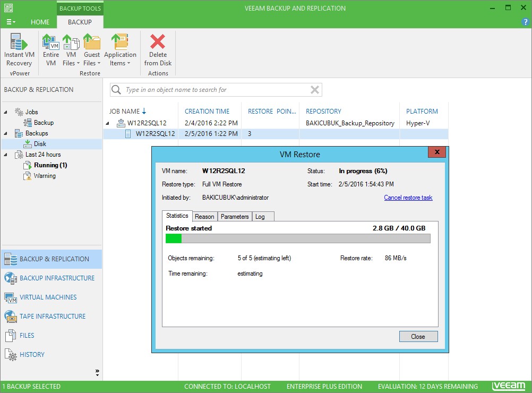Open BACKUP & REPLICATION view
The image size is (532, 393).
[52, 259]
